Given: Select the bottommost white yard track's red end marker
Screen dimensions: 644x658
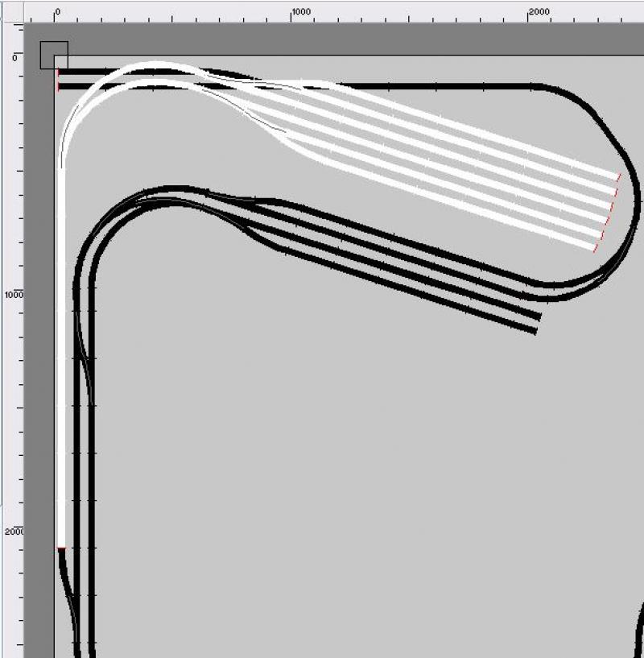Looking at the screenshot, I should (597, 246).
